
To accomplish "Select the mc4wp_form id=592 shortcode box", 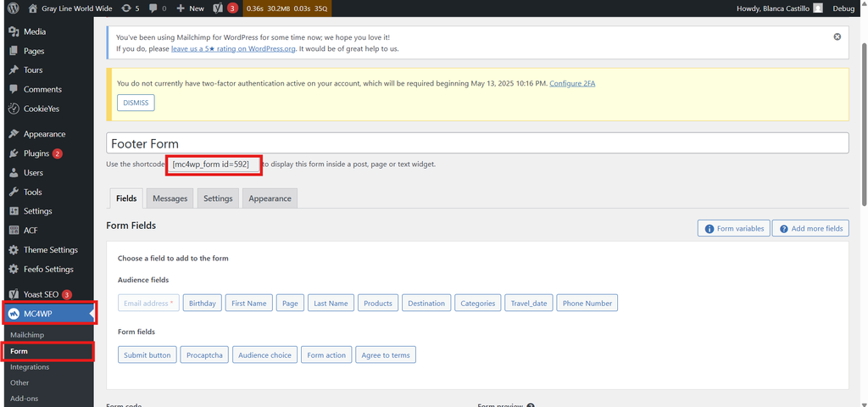I will tap(214, 164).
